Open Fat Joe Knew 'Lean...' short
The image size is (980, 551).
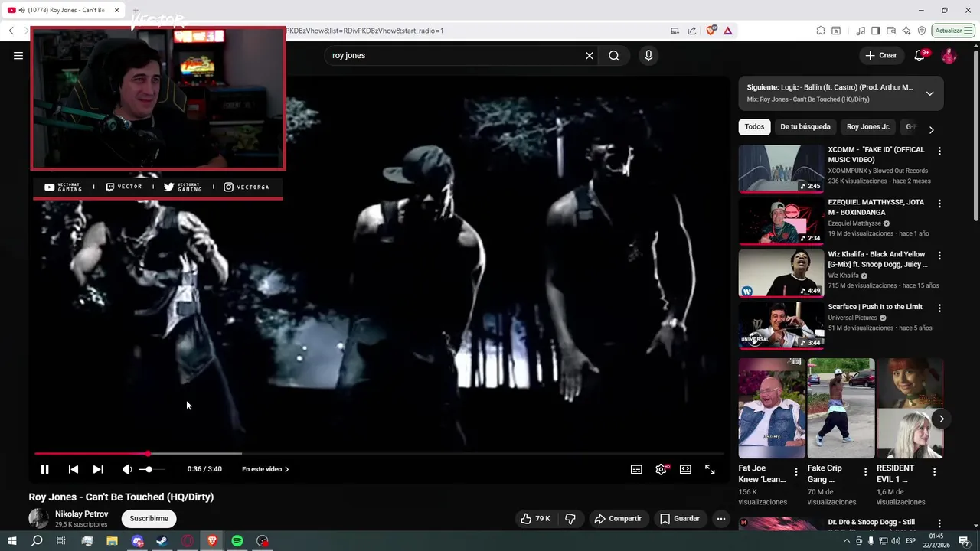tap(772, 408)
